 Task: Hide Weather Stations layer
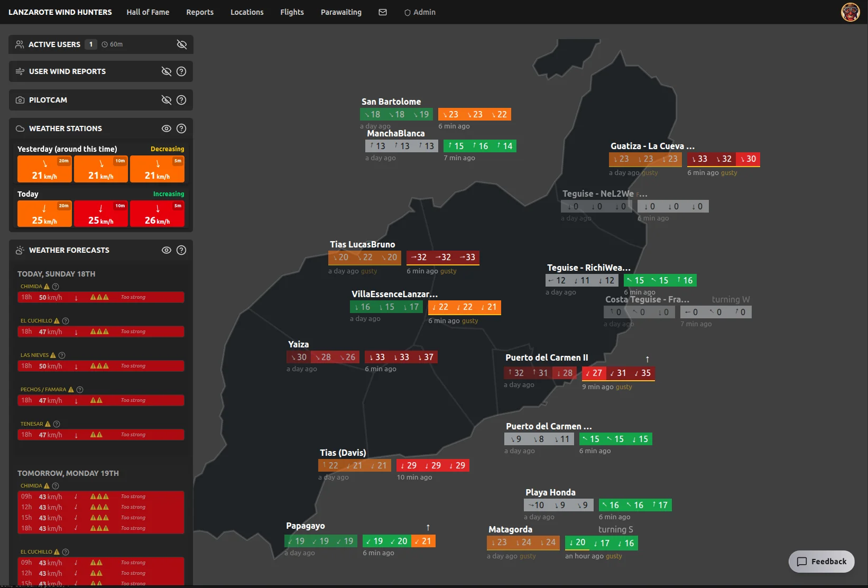coord(166,128)
